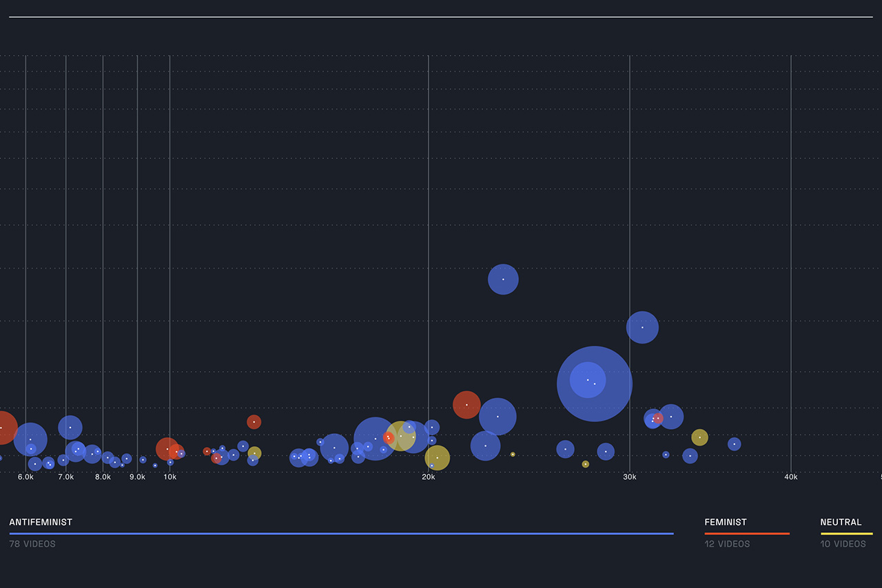
Task: Click the FEMINIST legend label
Action: pyautogui.click(x=726, y=523)
